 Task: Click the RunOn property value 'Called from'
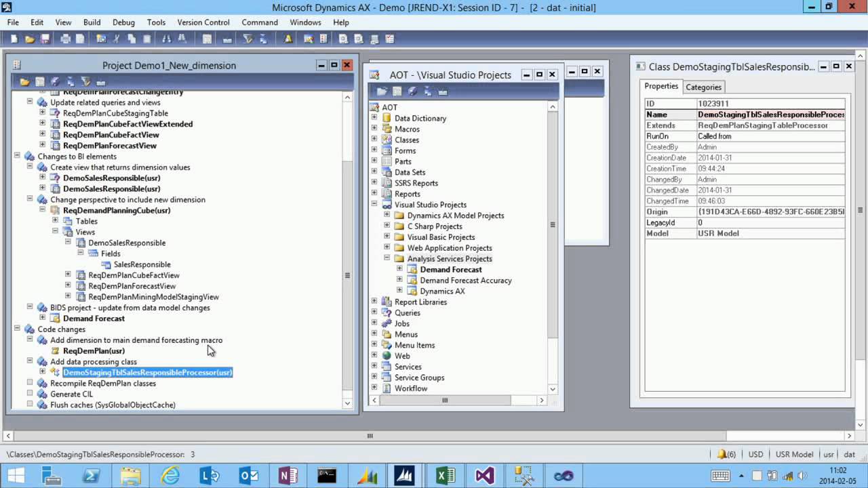[770, 136]
